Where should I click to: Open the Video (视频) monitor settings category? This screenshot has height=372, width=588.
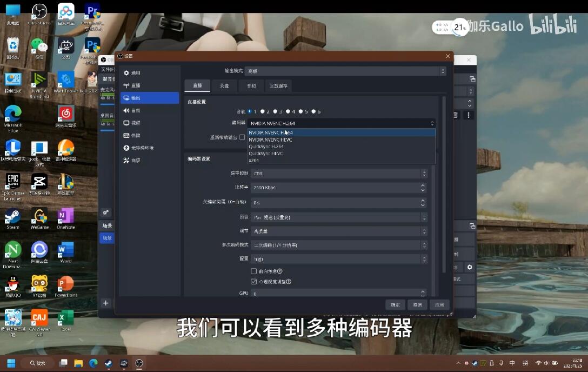tap(150, 123)
